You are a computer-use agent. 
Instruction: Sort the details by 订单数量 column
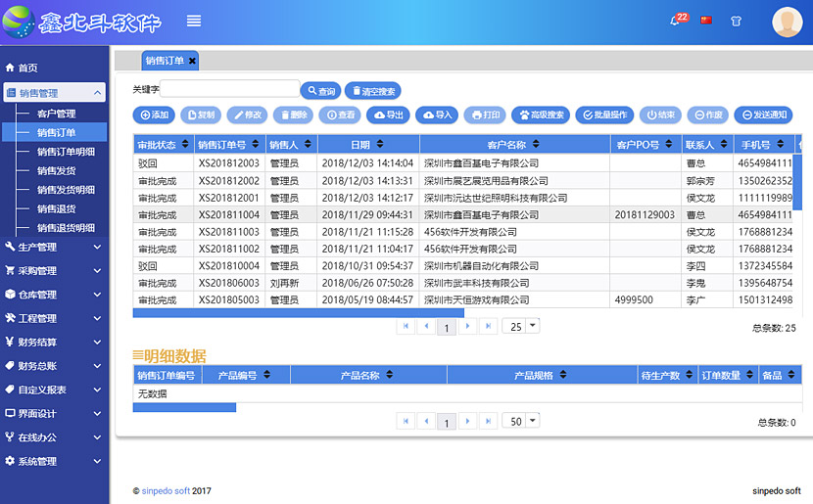pyautogui.click(x=728, y=375)
